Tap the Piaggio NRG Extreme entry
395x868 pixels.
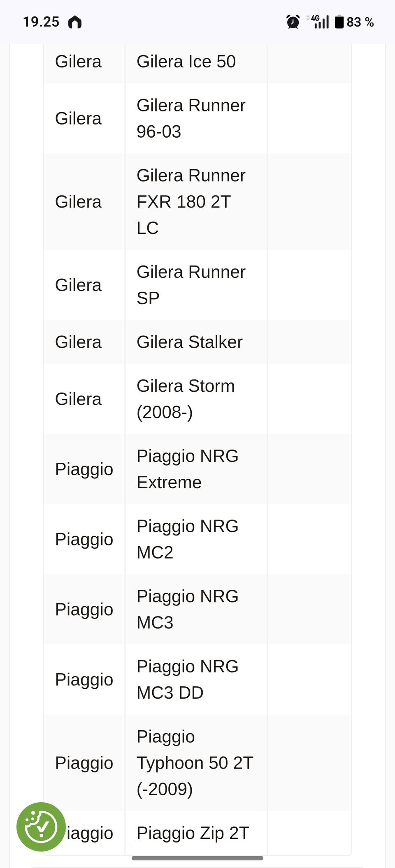coord(187,469)
